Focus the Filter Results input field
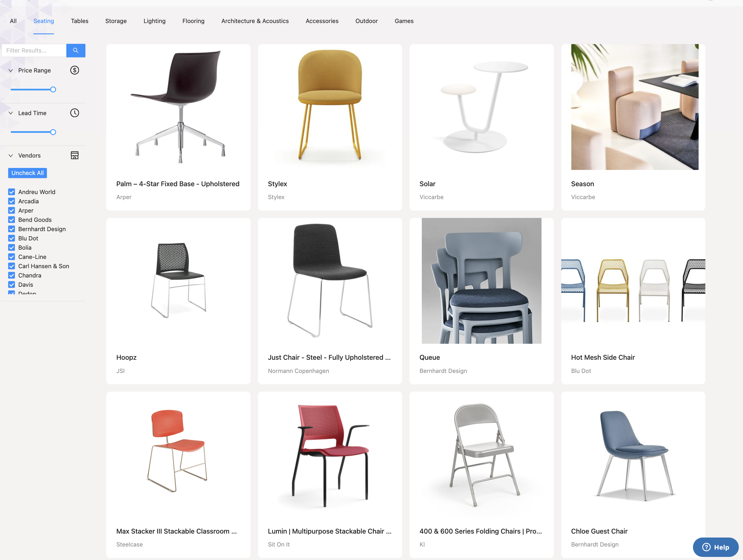This screenshot has height=560, width=743. click(34, 50)
